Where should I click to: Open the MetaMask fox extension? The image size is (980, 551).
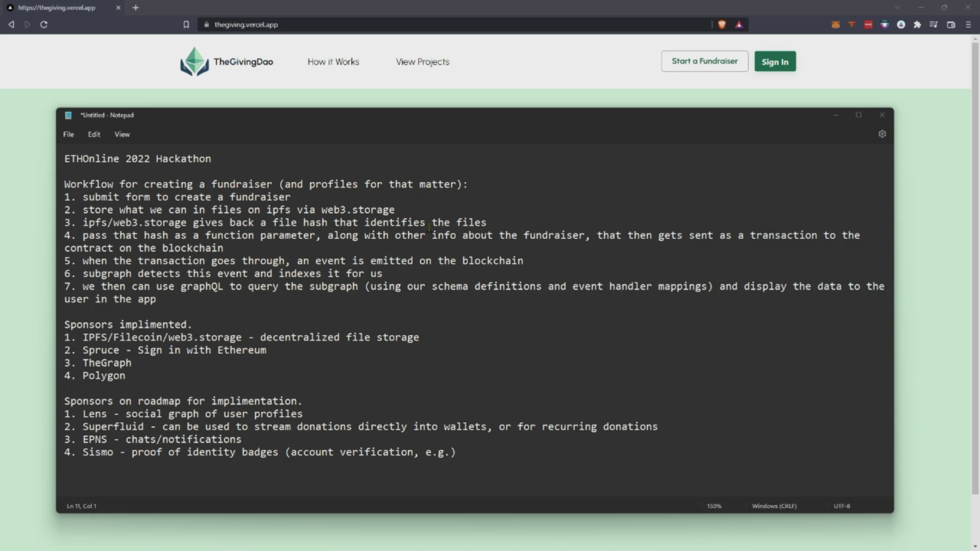click(x=836, y=24)
